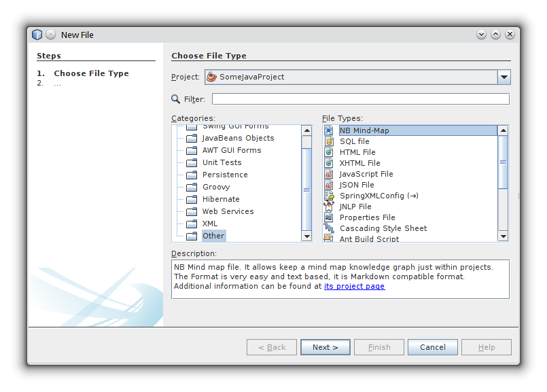Select the Ant Build Script icon
Image resolution: width=547 pixels, height=392 pixels.
point(328,238)
